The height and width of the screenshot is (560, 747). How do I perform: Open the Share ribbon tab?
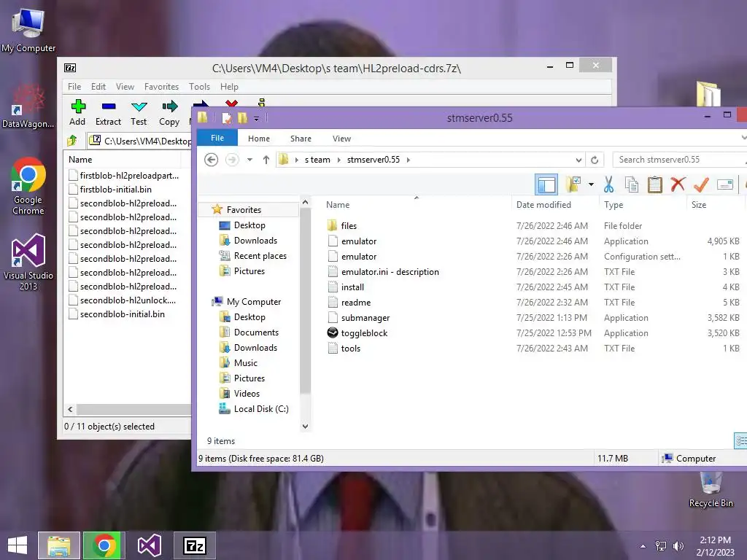pos(301,139)
